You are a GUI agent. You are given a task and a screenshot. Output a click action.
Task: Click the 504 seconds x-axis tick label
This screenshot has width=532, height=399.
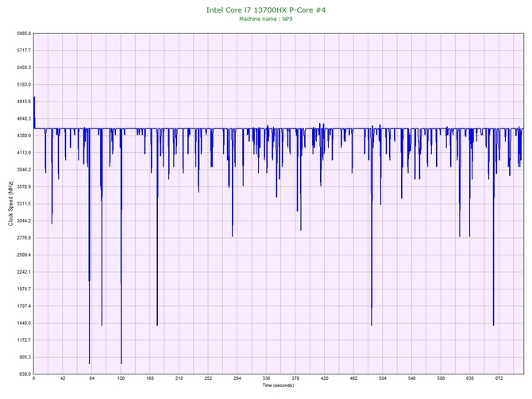(383, 378)
